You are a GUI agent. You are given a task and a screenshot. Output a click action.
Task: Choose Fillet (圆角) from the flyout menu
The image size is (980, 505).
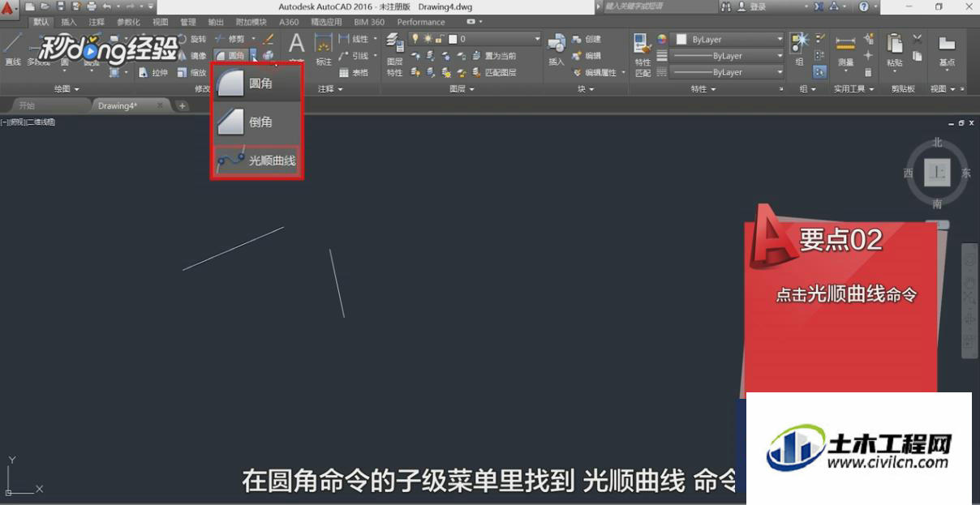(256, 83)
